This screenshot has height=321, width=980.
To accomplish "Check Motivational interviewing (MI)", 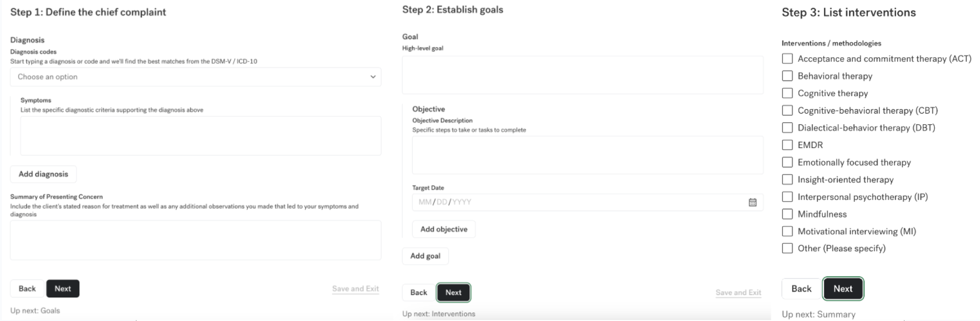I will pyautogui.click(x=787, y=231).
